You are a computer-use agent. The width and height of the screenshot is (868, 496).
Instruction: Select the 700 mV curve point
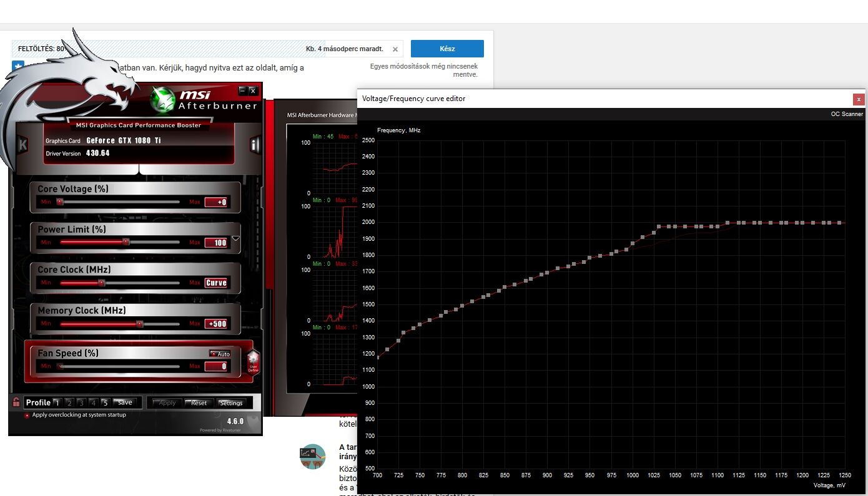(378, 357)
